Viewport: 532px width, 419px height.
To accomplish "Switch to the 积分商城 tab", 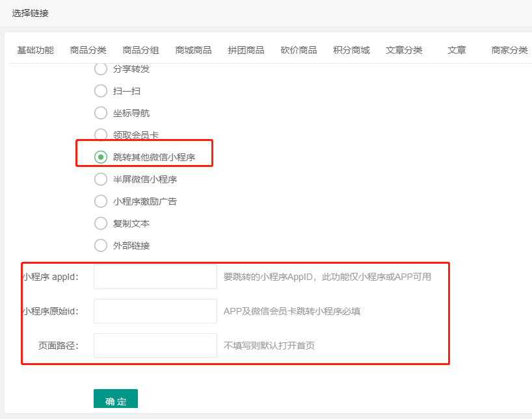I will (x=351, y=50).
